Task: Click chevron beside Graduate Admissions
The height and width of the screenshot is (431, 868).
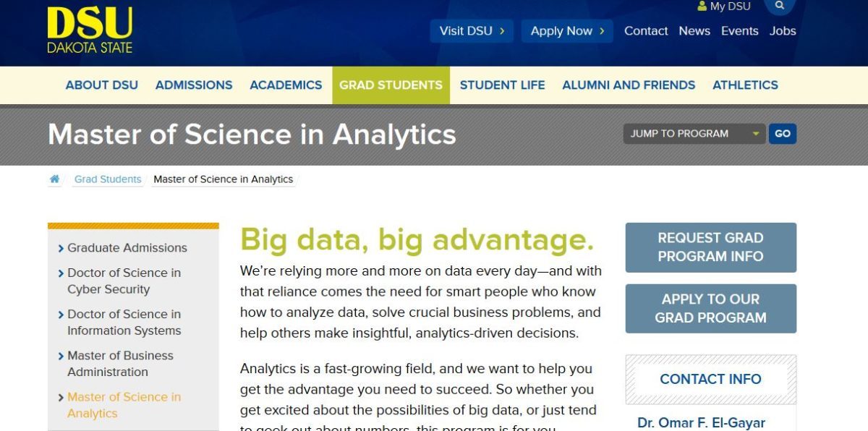Action: [61, 248]
